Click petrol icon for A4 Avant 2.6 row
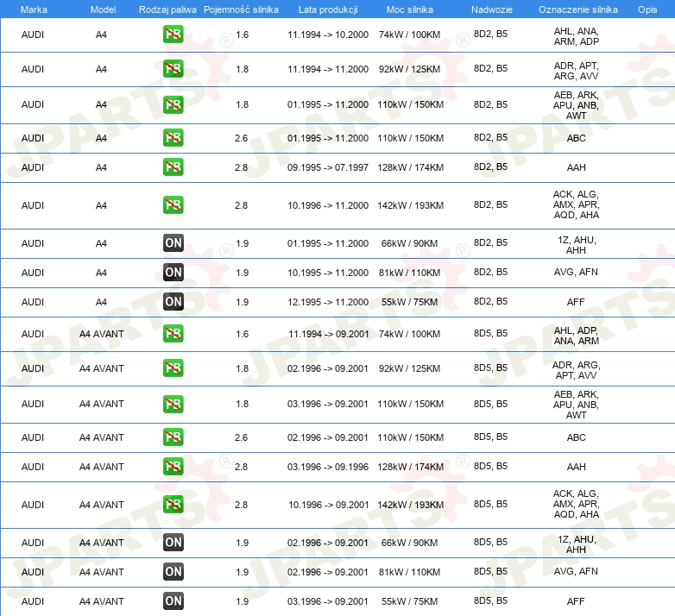 pyautogui.click(x=173, y=437)
